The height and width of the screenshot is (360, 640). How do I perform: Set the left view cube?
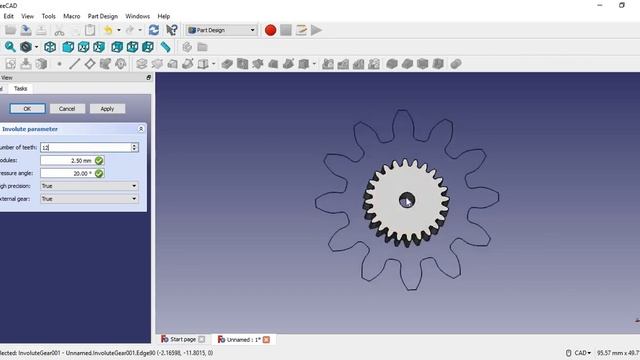[148, 47]
